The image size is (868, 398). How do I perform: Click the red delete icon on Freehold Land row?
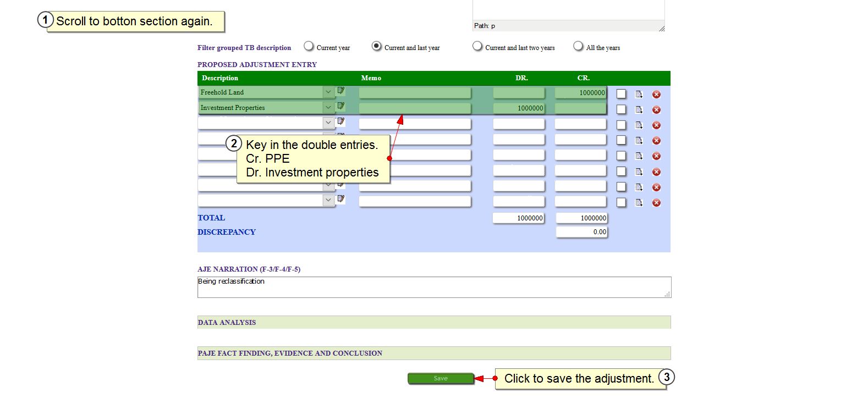click(656, 95)
